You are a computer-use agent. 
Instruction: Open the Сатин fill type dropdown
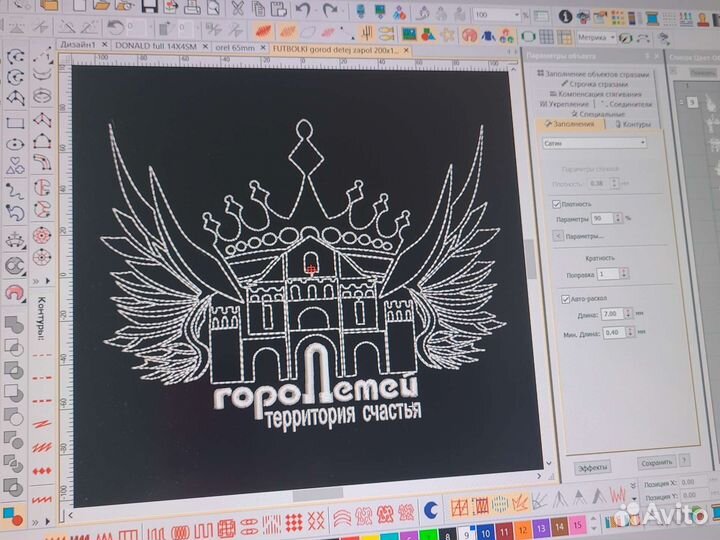[595, 143]
